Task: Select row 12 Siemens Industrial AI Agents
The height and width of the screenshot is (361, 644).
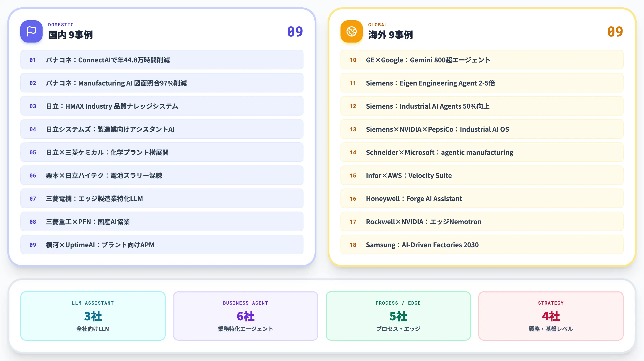Action: [482, 106]
